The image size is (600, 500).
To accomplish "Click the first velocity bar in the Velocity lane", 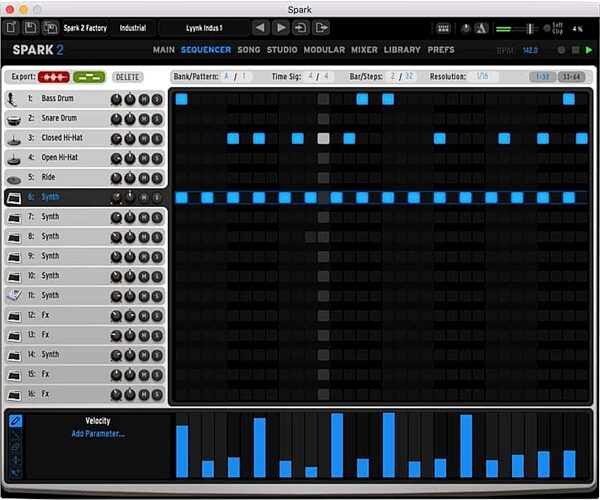I will coord(182,451).
